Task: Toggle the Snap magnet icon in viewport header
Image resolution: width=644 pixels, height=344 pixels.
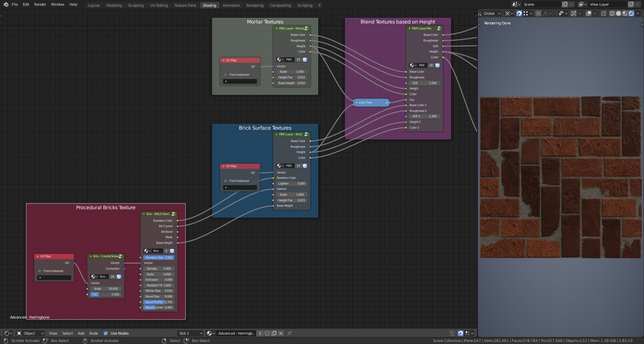Action: click(519, 13)
